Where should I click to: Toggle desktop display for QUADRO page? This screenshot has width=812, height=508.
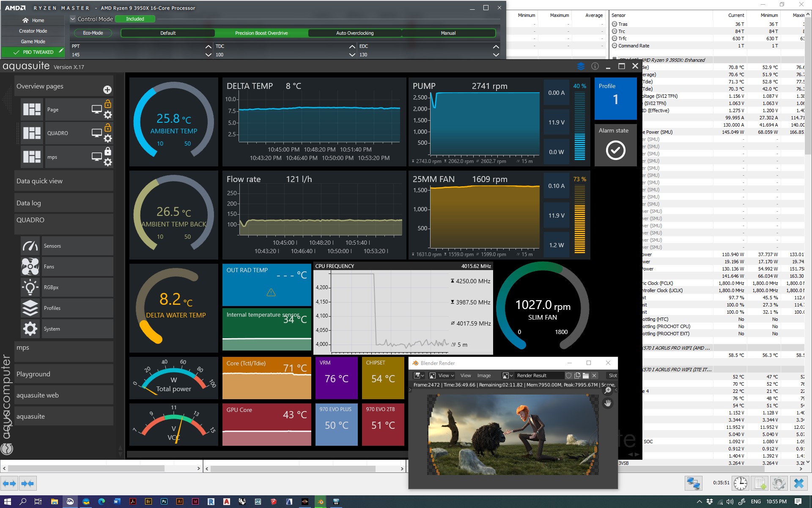tap(96, 133)
